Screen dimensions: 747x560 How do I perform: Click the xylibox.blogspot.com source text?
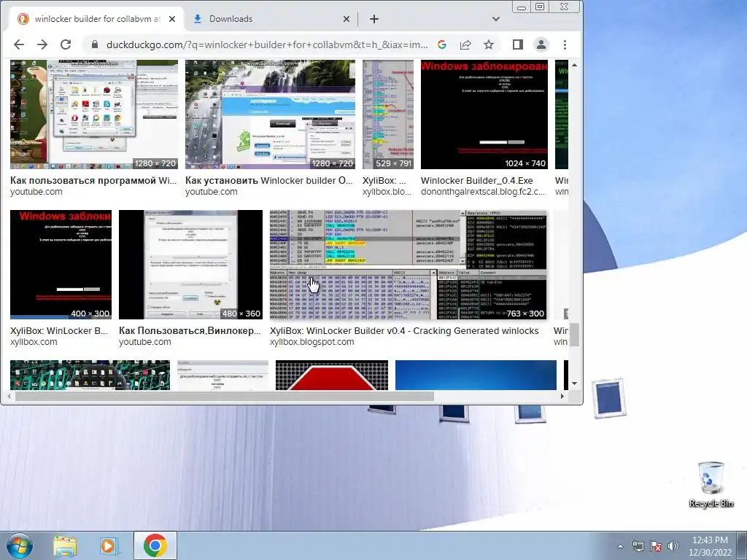[312, 342]
